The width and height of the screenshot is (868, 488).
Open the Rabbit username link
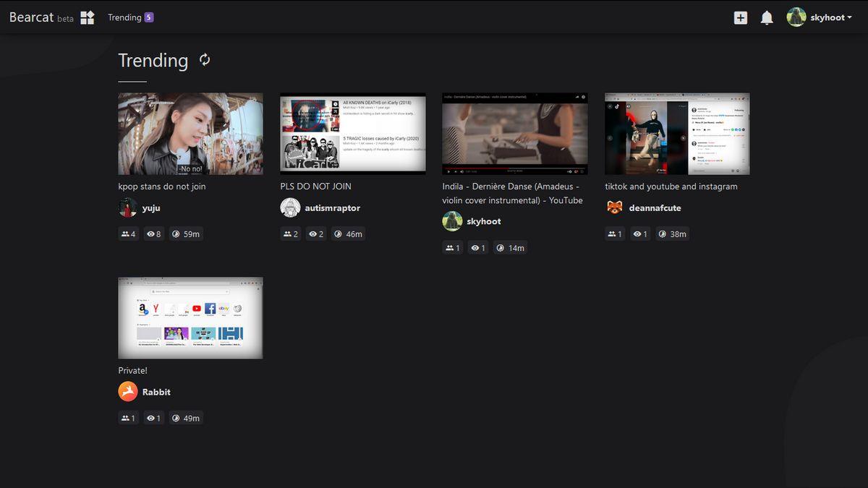coord(156,393)
